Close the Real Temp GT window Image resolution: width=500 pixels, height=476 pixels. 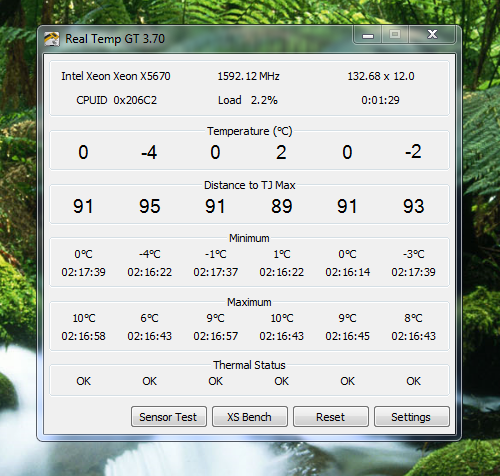pos(432,34)
